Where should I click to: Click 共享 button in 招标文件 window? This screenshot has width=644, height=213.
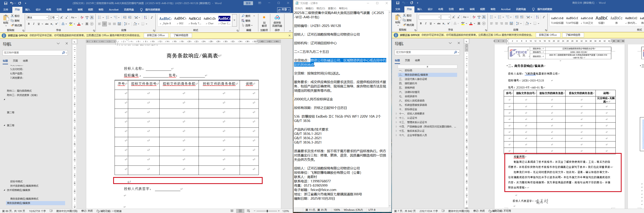point(284,10)
